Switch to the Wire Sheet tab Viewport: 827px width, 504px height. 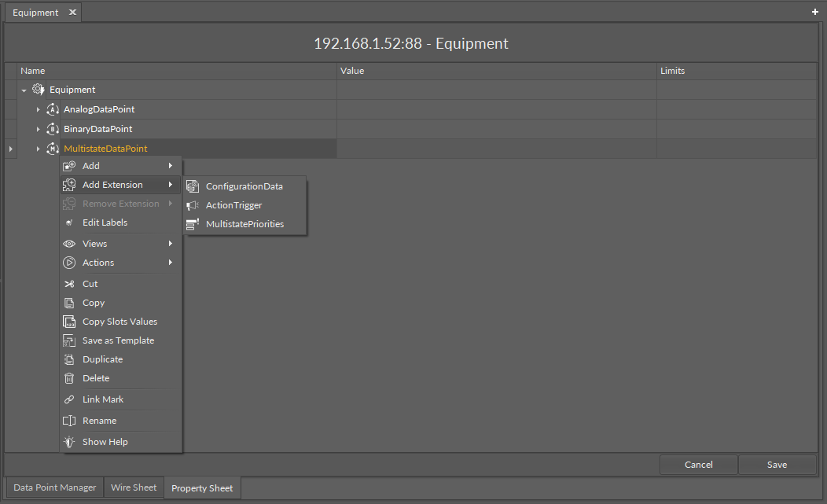pyautogui.click(x=134, y=487)
